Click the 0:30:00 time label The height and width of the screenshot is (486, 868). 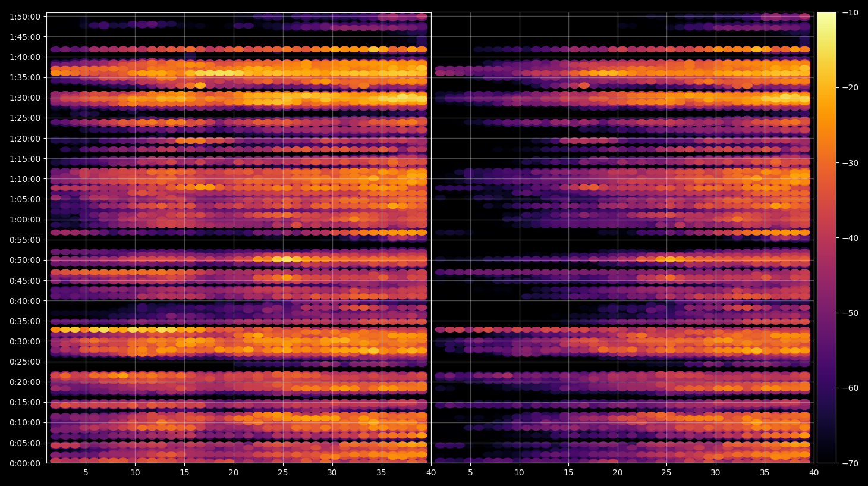point(25,341)
